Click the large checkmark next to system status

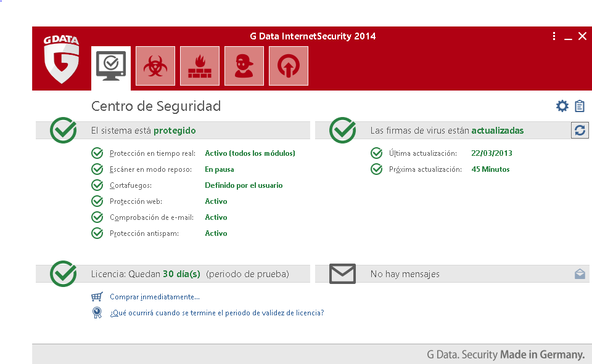click(x=64, y=130)
